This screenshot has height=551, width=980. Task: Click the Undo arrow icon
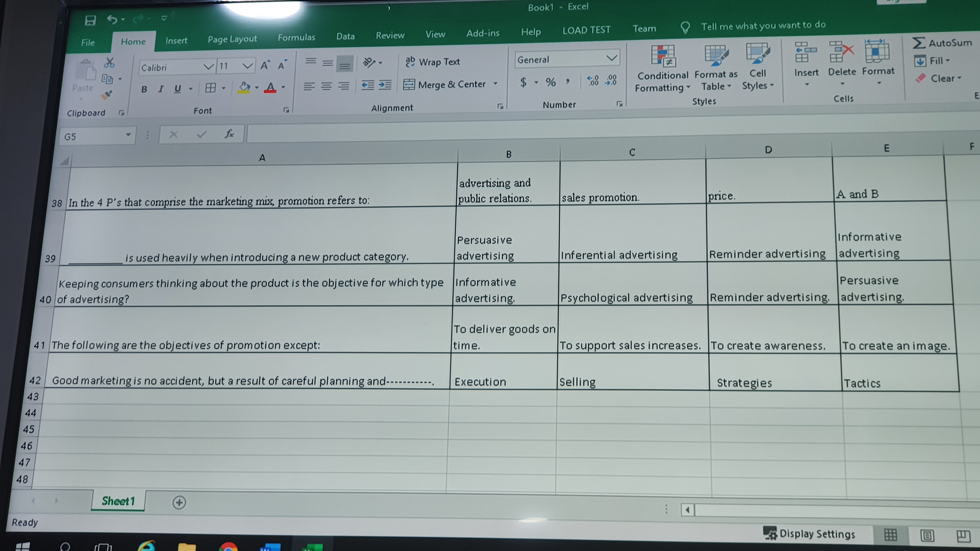pos(112,19)
